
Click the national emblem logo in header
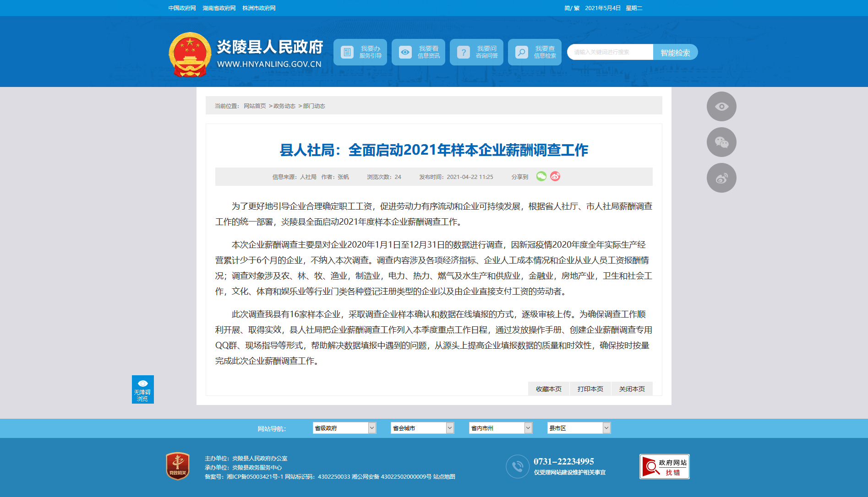[190, 54]
